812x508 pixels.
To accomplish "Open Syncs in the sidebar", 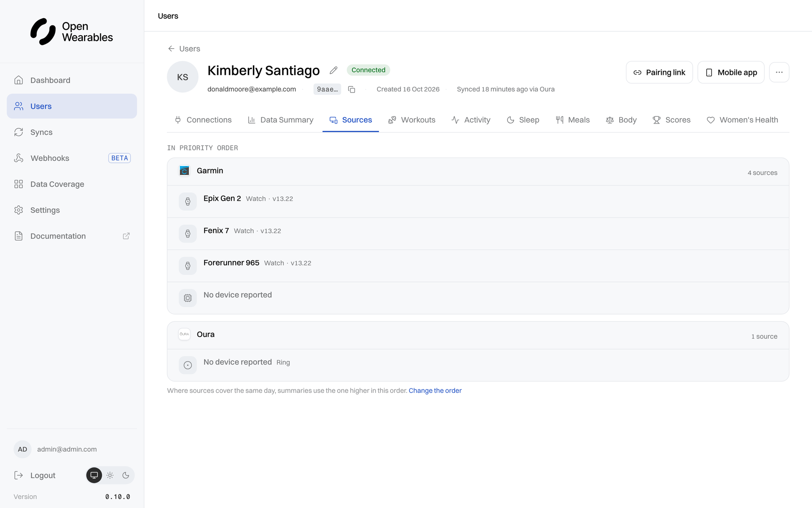I will [72, 132].
